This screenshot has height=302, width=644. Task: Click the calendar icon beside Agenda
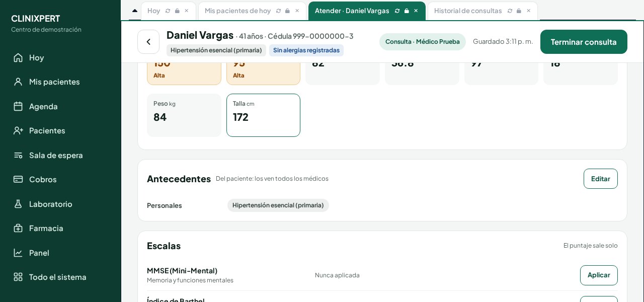pyautogui.click(x=18, y=106)
